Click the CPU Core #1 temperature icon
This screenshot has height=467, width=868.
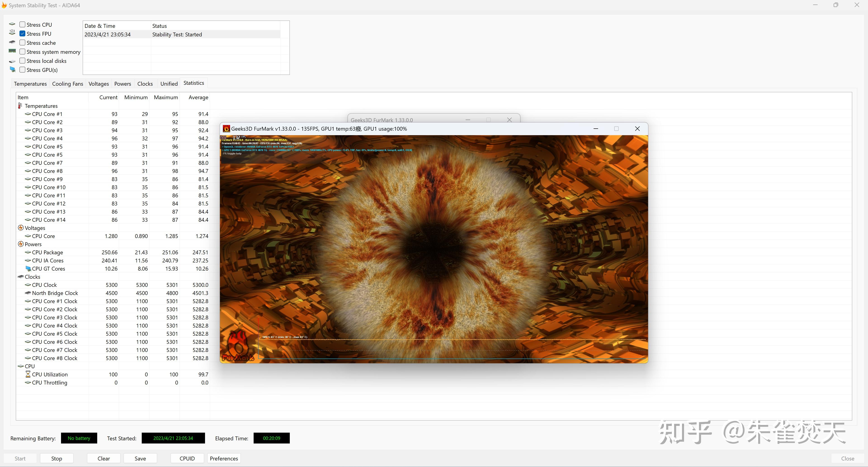tap(28, 114)
